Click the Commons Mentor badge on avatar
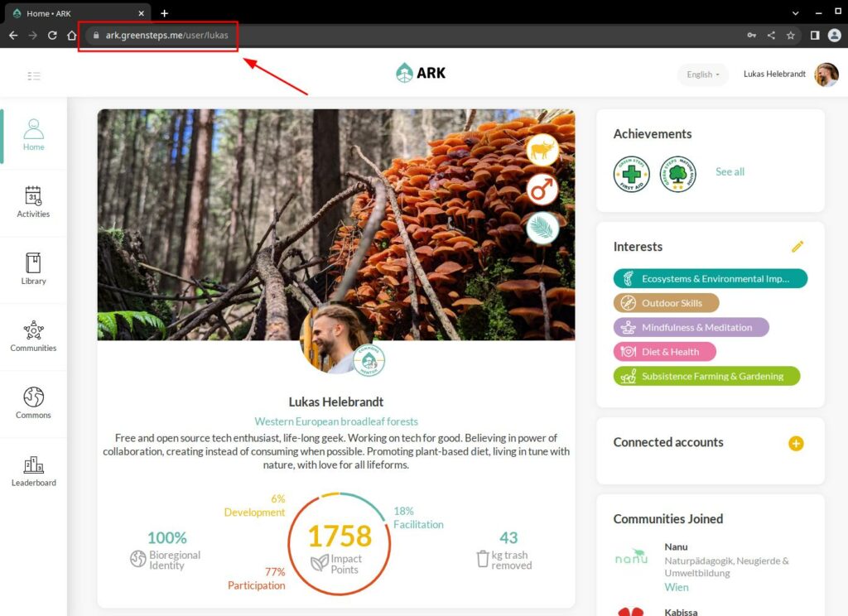 pos(369,360)
